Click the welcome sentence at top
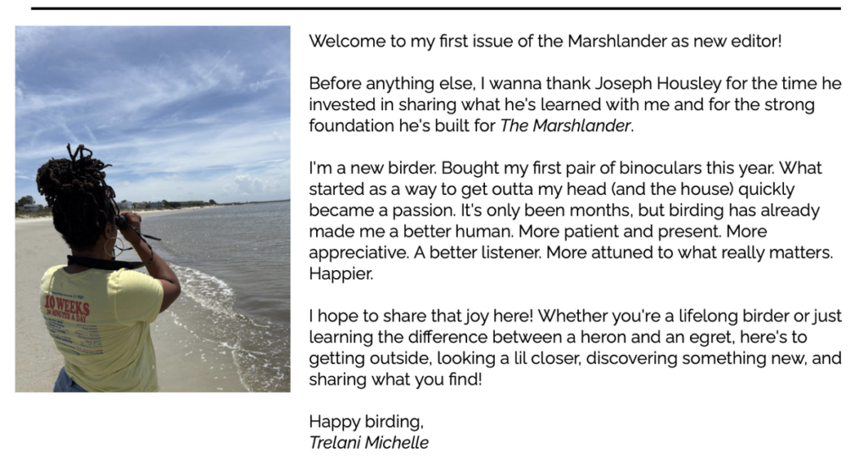The height and width of the screenshot is (465, 868). click(545, 41)
